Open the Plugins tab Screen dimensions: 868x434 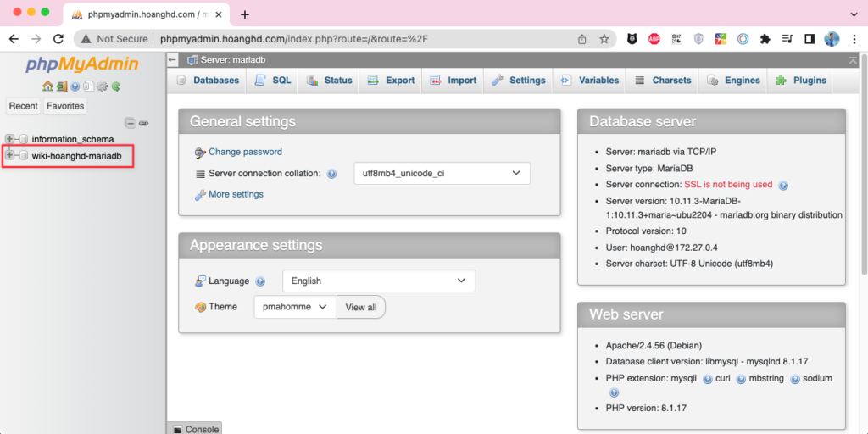click(800, 81)
